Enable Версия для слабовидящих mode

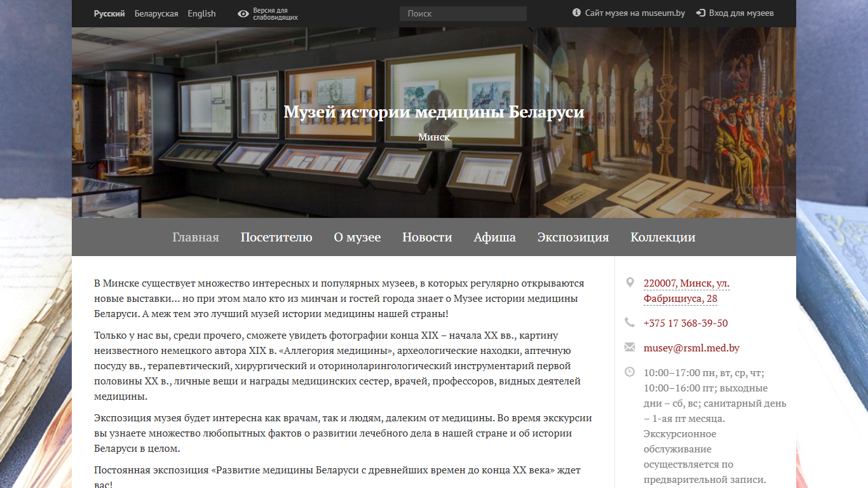275,14
